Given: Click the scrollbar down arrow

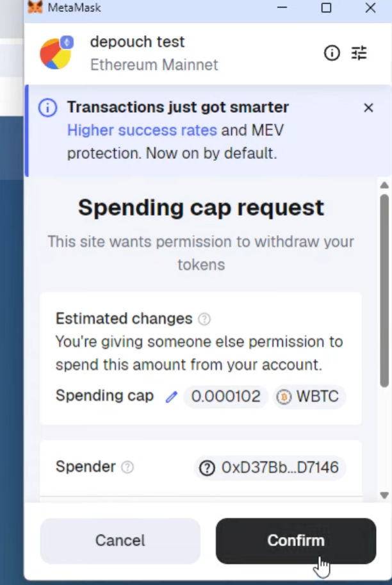Looking at the screenshot, I should click(384, 495).
